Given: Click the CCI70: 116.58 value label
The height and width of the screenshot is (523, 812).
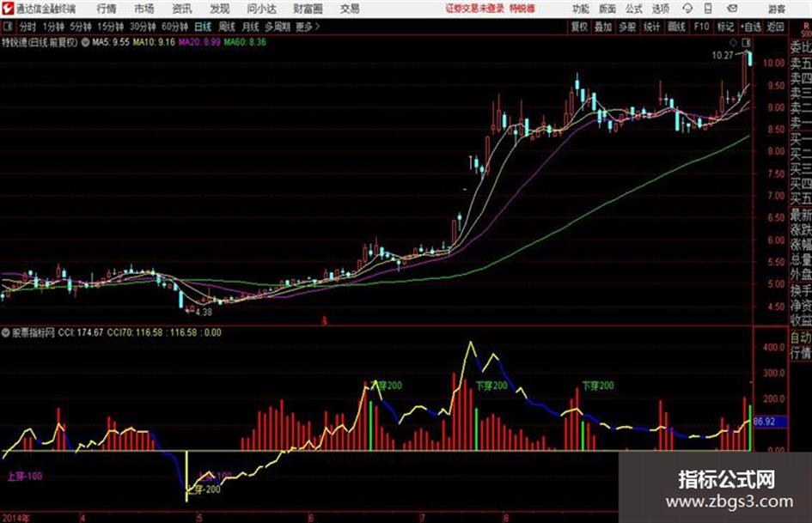Looking at the screenshot, I should pyautogui.click(x=135, y=332).
